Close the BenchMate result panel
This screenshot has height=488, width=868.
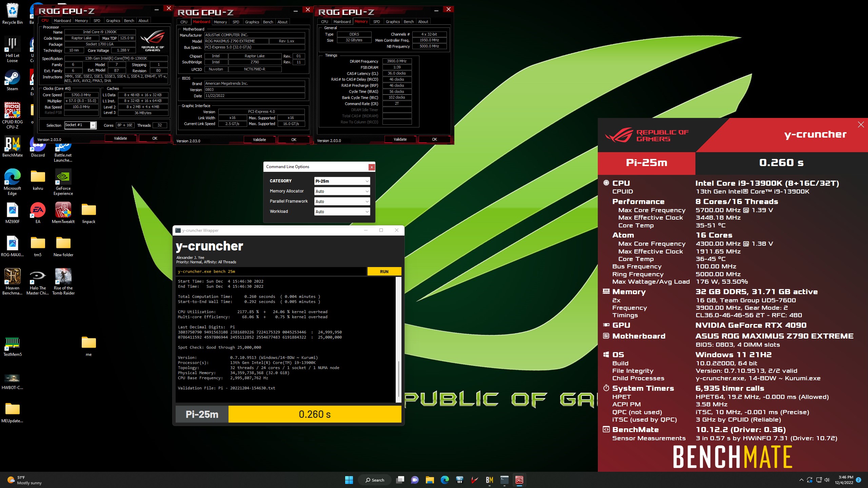click(861, 125)
